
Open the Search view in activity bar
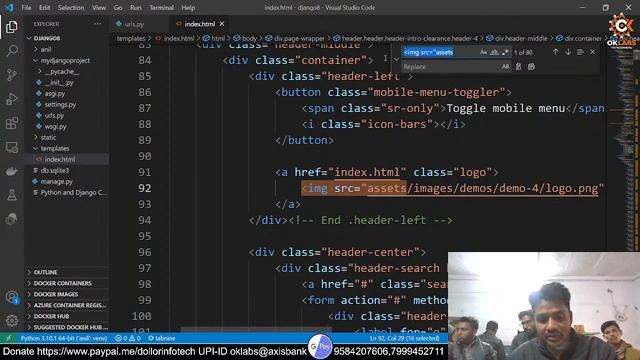click(11, 51)
